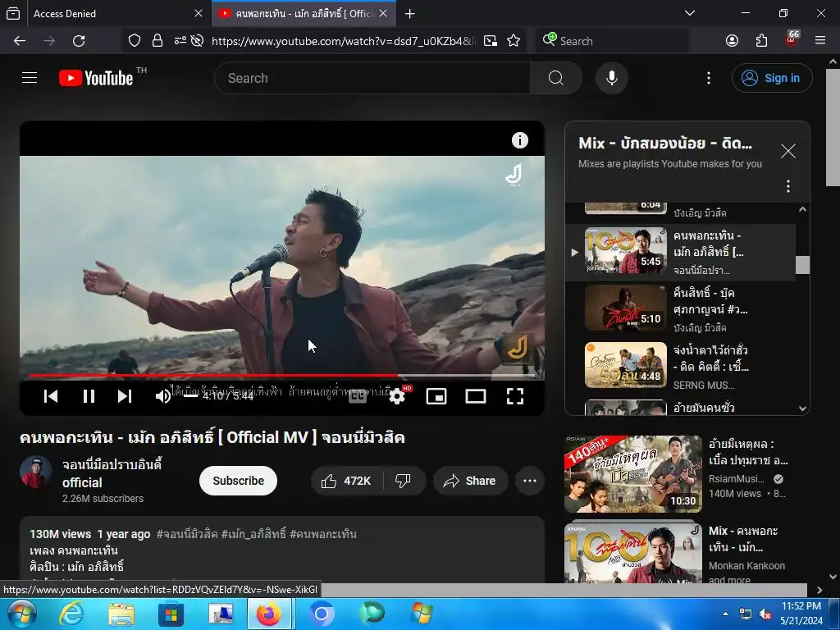Skip to the next video
Image resolution: width=840 pixels, height=630 pixels.
(125, 396)
